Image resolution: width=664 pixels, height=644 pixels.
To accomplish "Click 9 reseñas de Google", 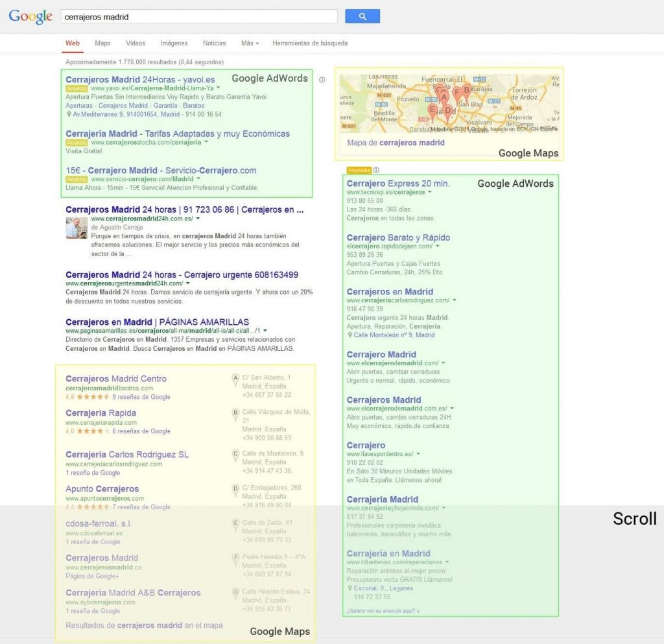I will point(141,397).
